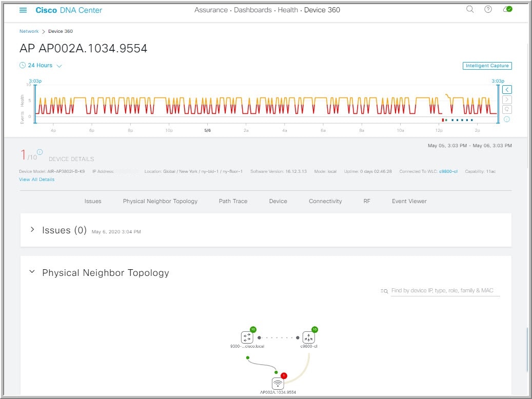Click green health badge on c9800-cl node

[315, 329]
